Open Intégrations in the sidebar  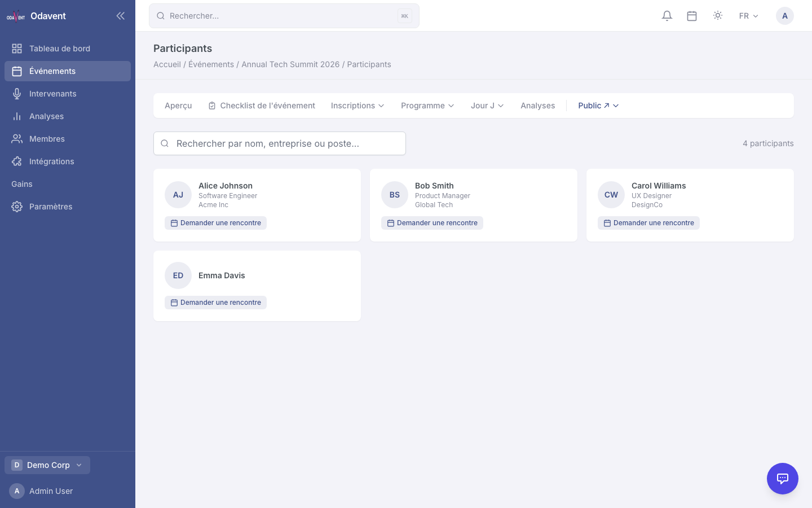(x=68, y=161)
